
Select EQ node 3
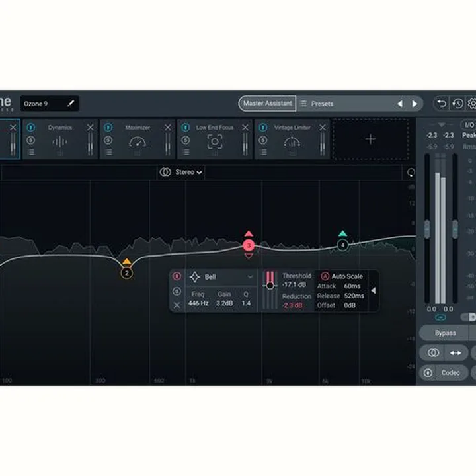249,245
